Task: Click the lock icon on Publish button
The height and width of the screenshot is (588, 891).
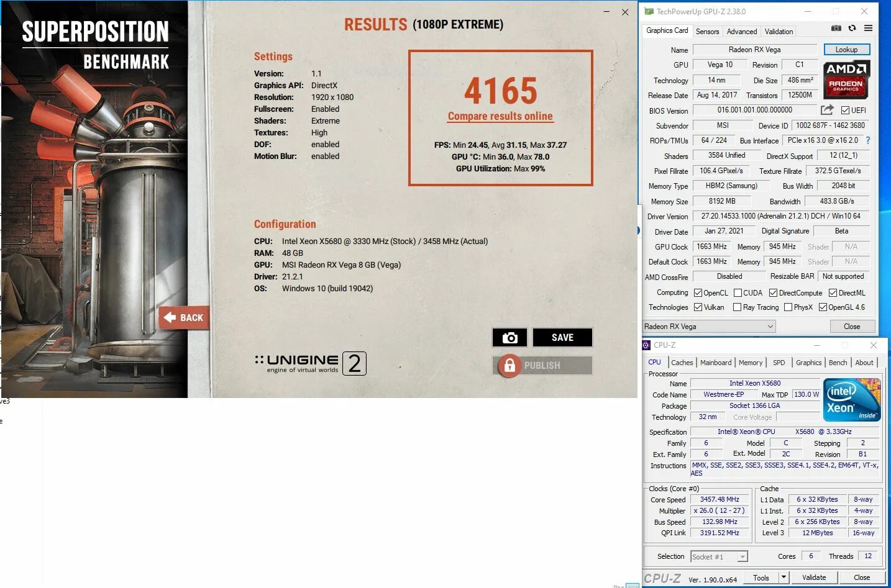Action: 509,366
